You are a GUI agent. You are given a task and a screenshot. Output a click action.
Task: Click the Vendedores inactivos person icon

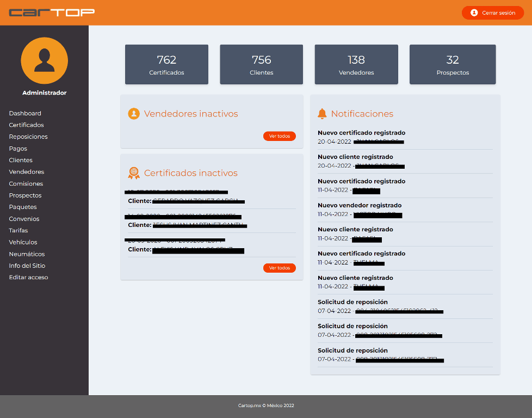134,114
